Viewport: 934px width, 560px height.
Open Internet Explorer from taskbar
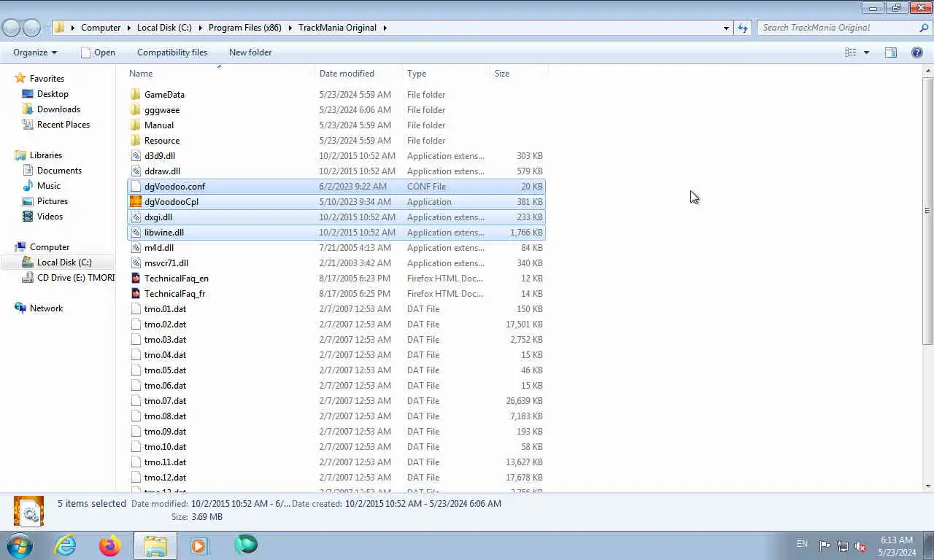(x=66, y=545)
